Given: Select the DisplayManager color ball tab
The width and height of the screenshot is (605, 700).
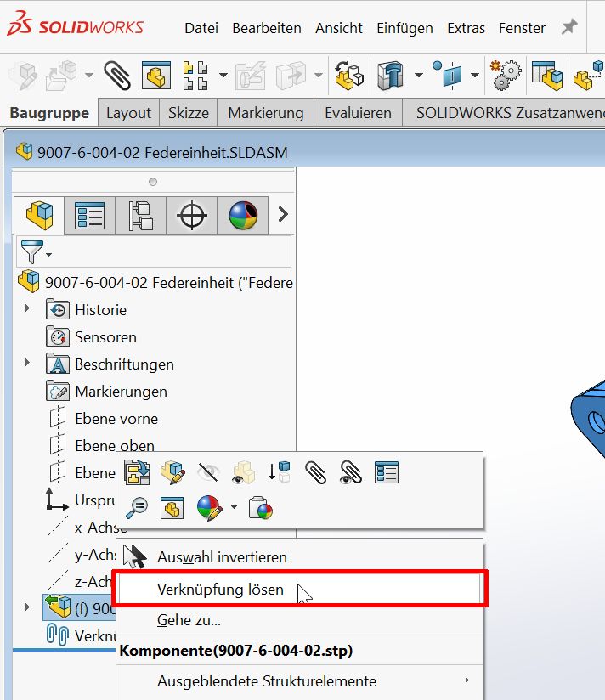Looking at the screenshot, I should tap(242, 216).
